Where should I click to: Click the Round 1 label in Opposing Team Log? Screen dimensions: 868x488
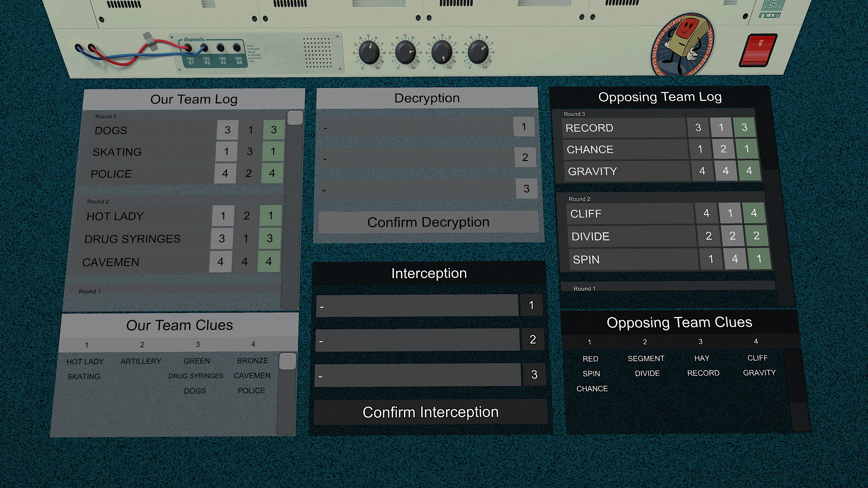[x=585, y=289]
